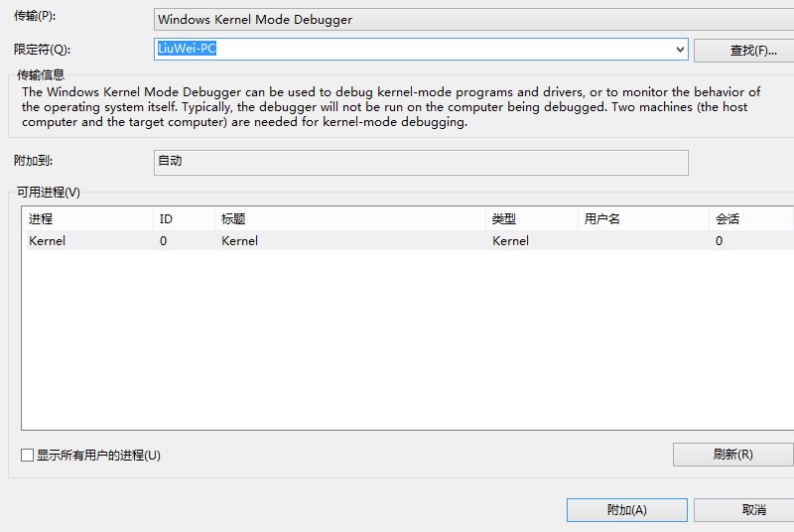
Task: Open the 限定符 dropdown arrow
Action: pyautogui.click(x=680, y=49)
